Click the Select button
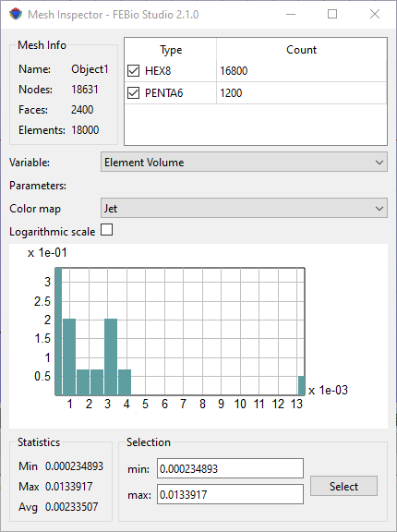The width and height of the screenshot is (397, 532). [343, 486]
